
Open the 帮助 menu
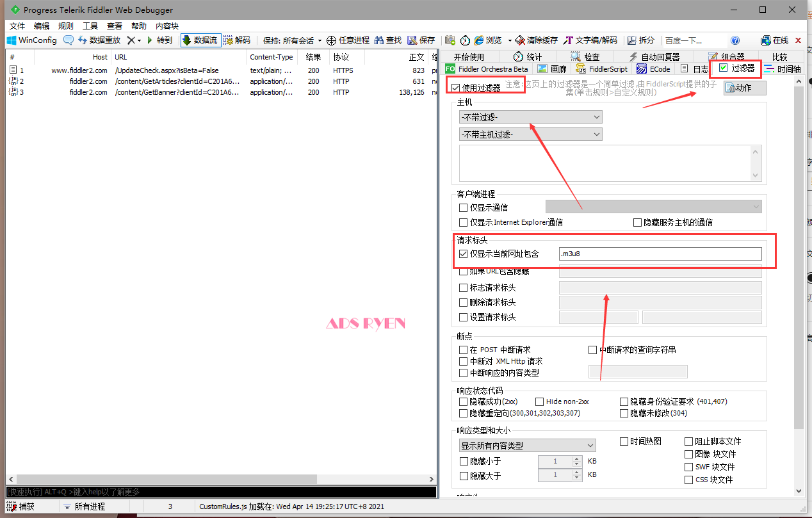click(139, 26)
